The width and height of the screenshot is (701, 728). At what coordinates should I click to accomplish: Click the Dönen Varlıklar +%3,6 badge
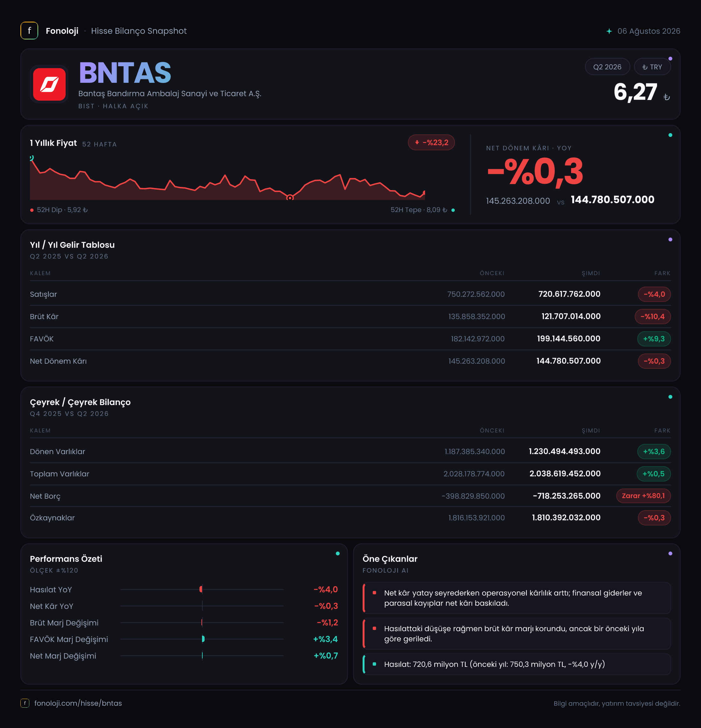[x=654, y=452]
